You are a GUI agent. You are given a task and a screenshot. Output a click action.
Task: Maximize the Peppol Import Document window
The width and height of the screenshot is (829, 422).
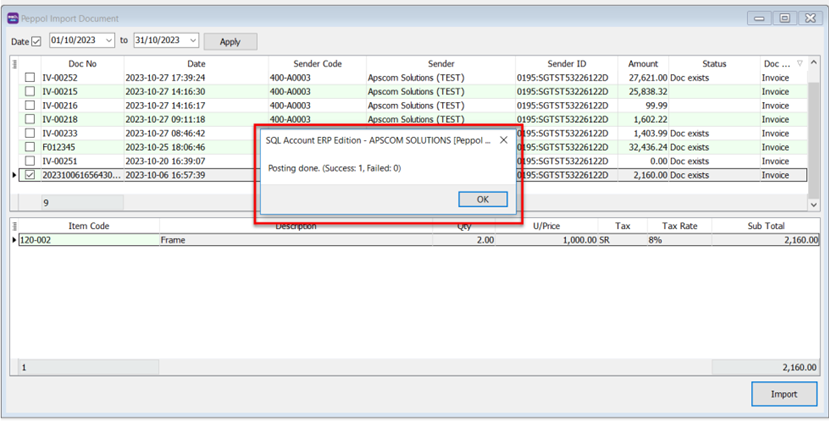click(x=785, y=18)
